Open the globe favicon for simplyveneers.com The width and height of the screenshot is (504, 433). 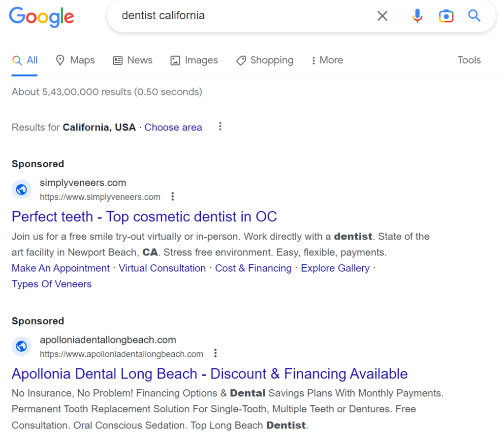click(x=21, y=189)
